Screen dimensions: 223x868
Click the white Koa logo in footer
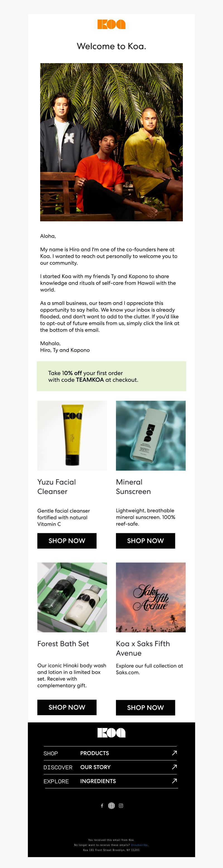pos(111,732)
